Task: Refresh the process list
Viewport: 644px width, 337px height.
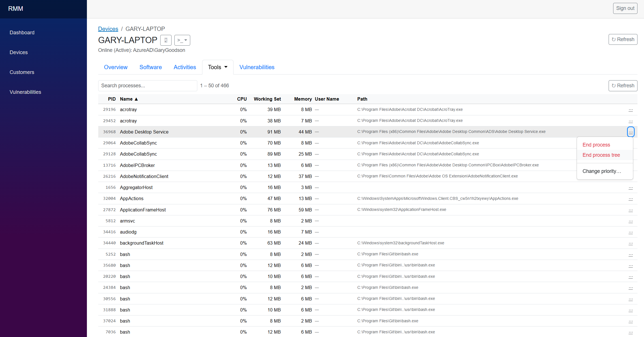Action: 623,86
